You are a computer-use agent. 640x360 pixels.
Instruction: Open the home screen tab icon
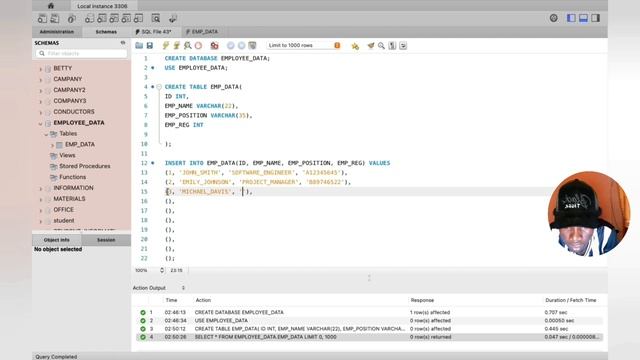click(51, 6)
